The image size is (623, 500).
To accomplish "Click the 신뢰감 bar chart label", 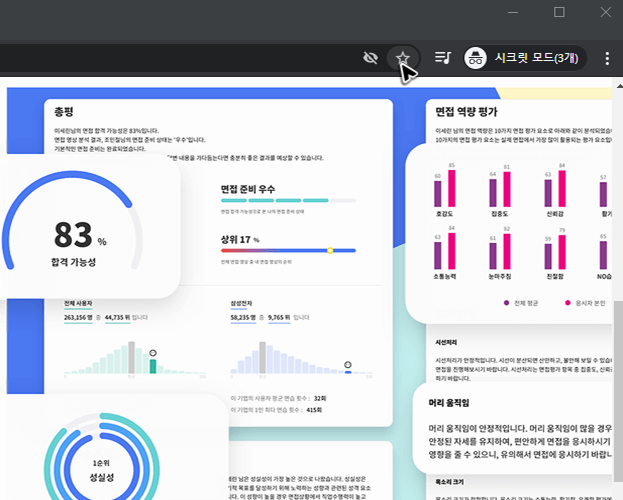I will click(555, 214).
